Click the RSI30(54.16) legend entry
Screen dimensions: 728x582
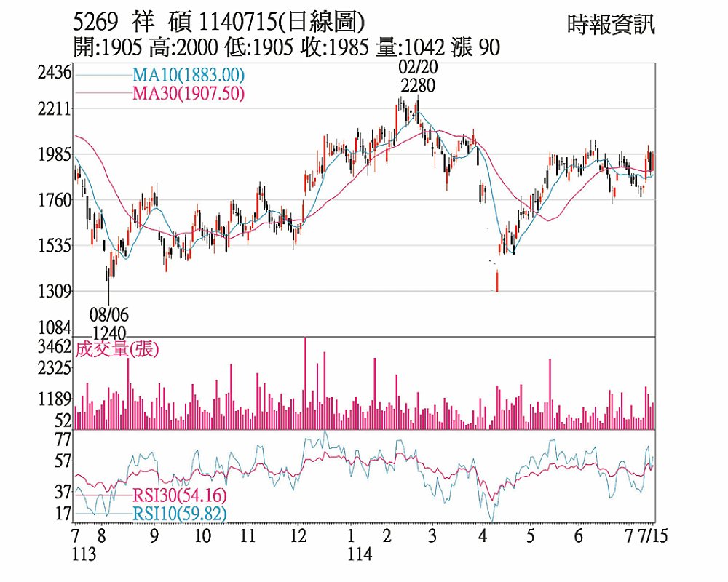click(180, 495)
